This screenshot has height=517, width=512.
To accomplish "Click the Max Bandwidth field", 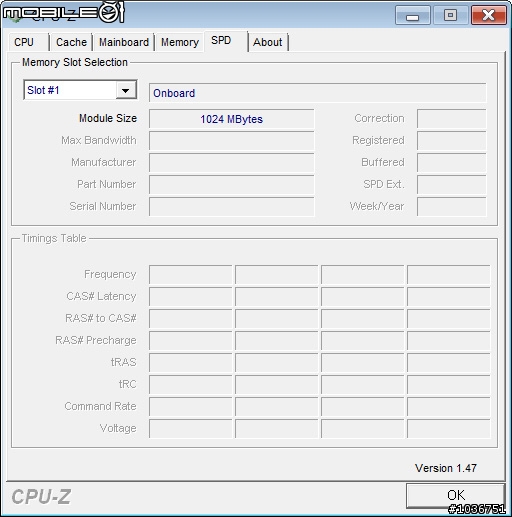I will [231, 141].
